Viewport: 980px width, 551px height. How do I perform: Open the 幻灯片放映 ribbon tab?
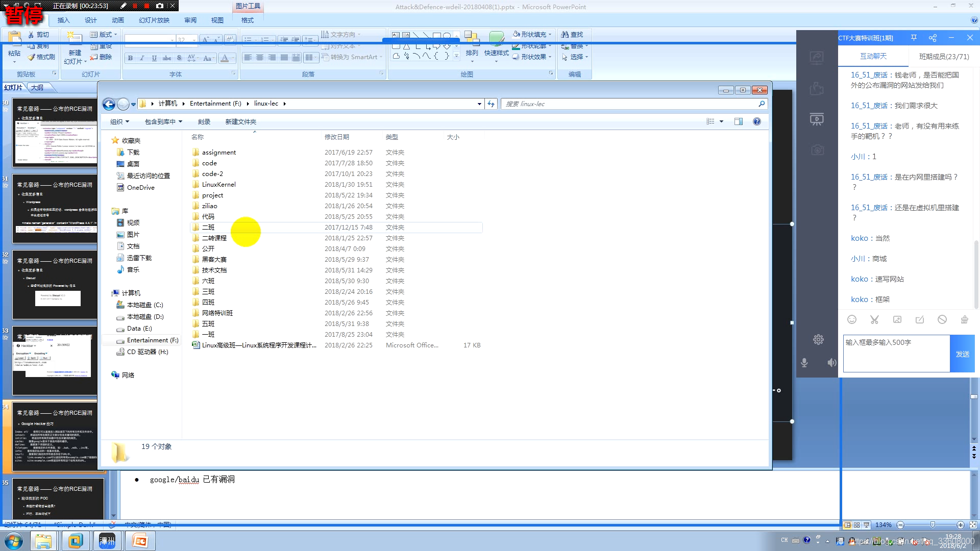(154, 20)
